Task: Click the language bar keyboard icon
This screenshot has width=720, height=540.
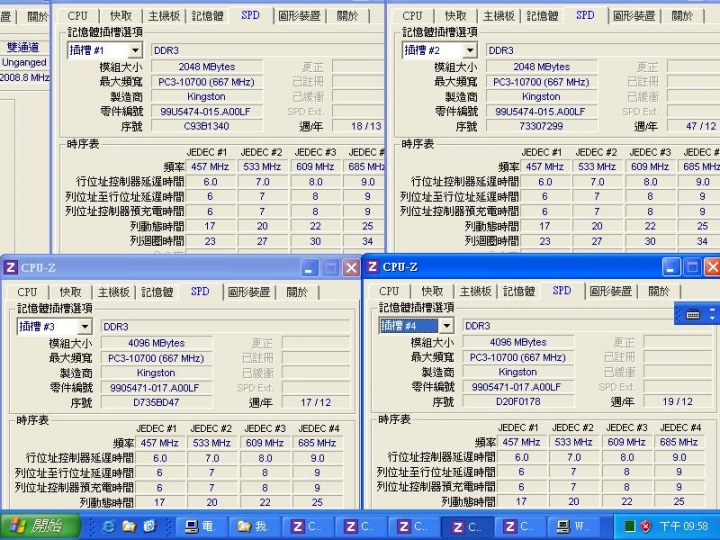Action: (693, 315)
